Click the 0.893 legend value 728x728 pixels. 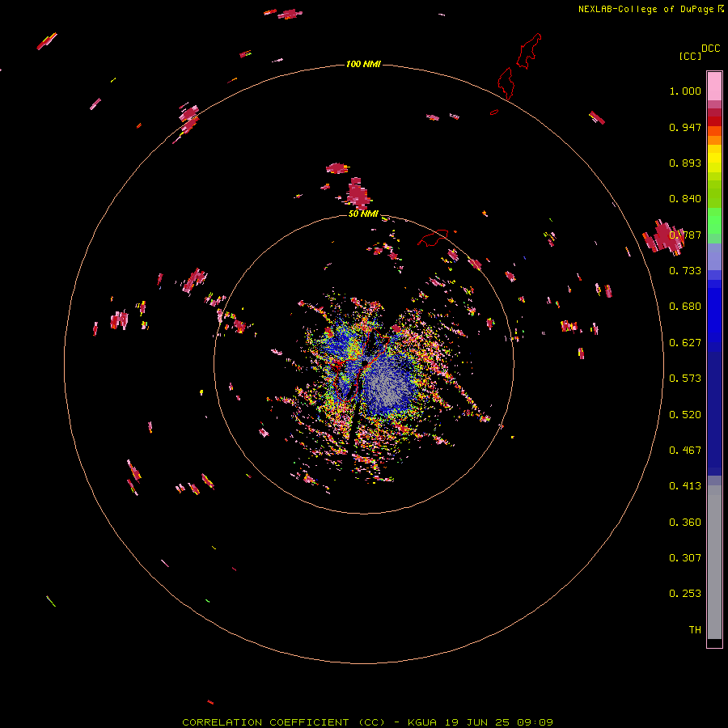click(685, 163)
